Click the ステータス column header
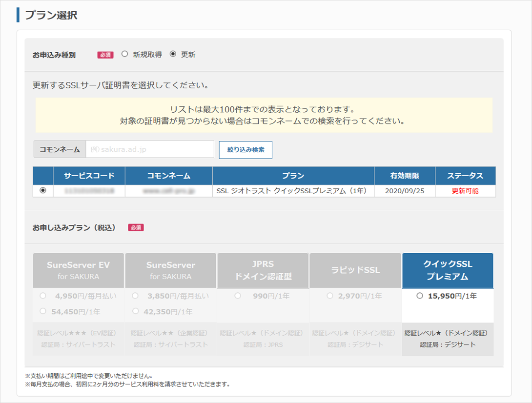Image resolution: width=532 pixels, height=403 pixels. 465,176
